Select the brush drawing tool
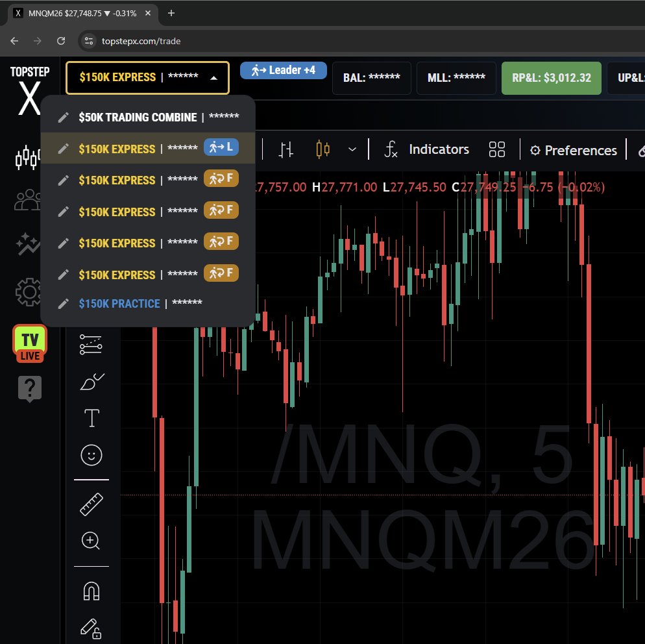Viewport: 645px width, 644px height. tap(91, 382)
